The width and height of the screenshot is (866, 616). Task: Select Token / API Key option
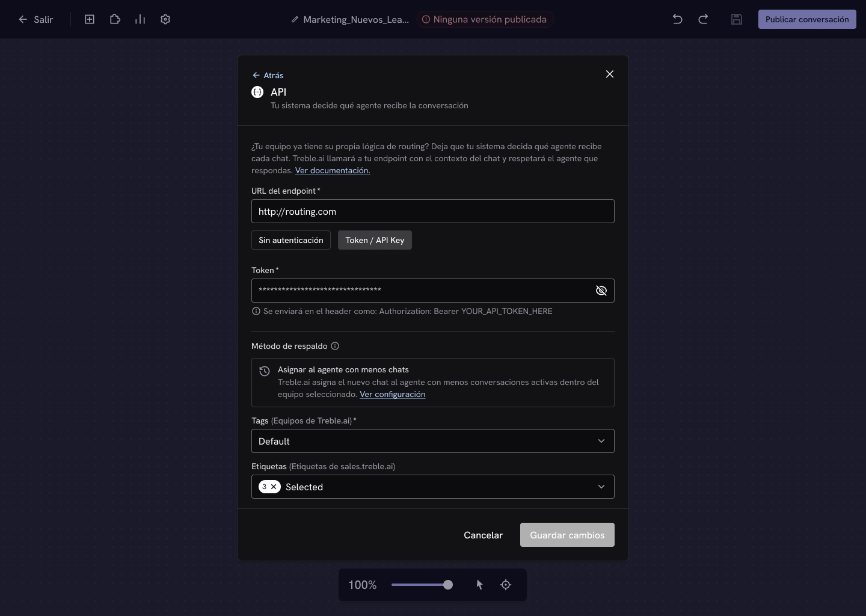[x=375, y=240]
